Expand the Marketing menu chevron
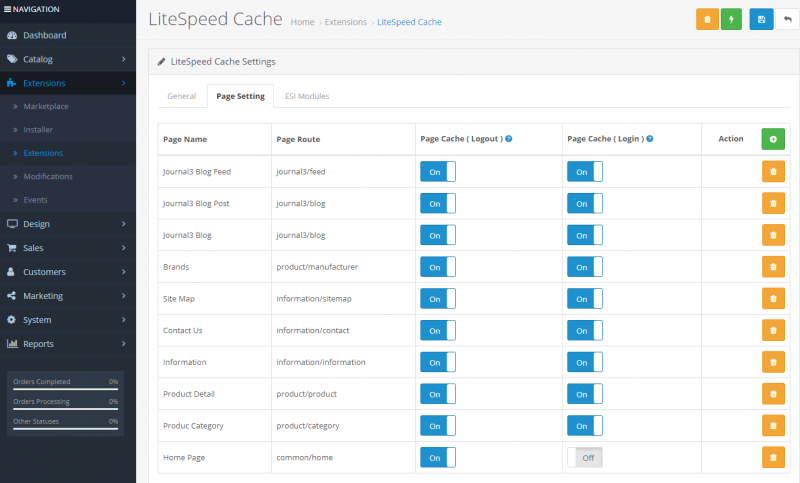The image size is (800, 483). pos(123,296)
